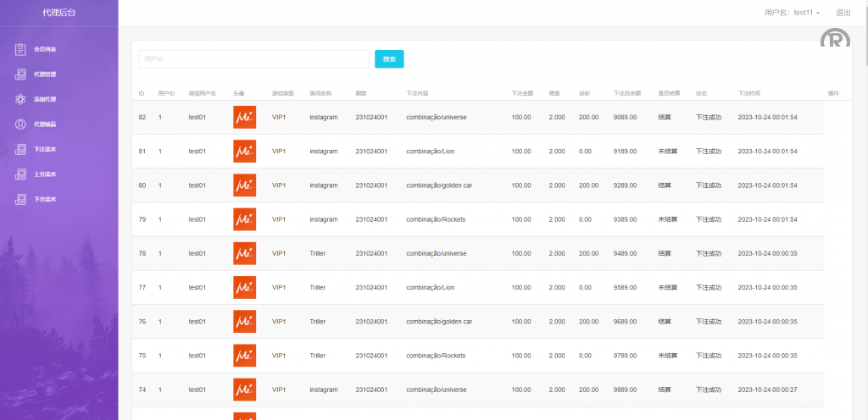Click avatar thumbnail in row ID 82
The height and width of the screenshot is (420, 868).
point(244,117)
